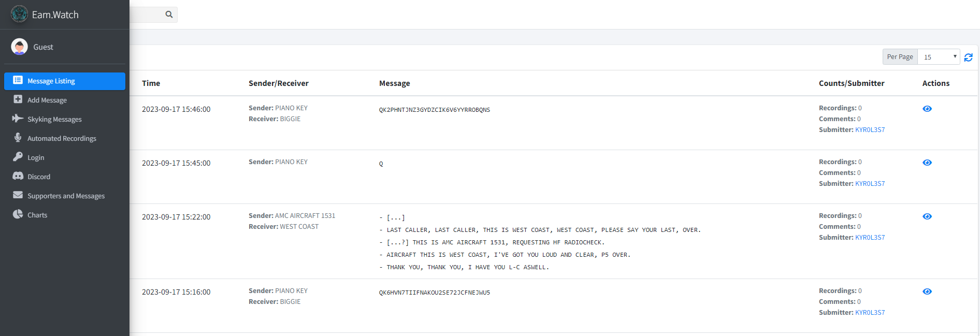Click the Message column header
Image resolution: width=980 pixels, height=336 pixels.
pyautogui.click(x=395, y=83)
